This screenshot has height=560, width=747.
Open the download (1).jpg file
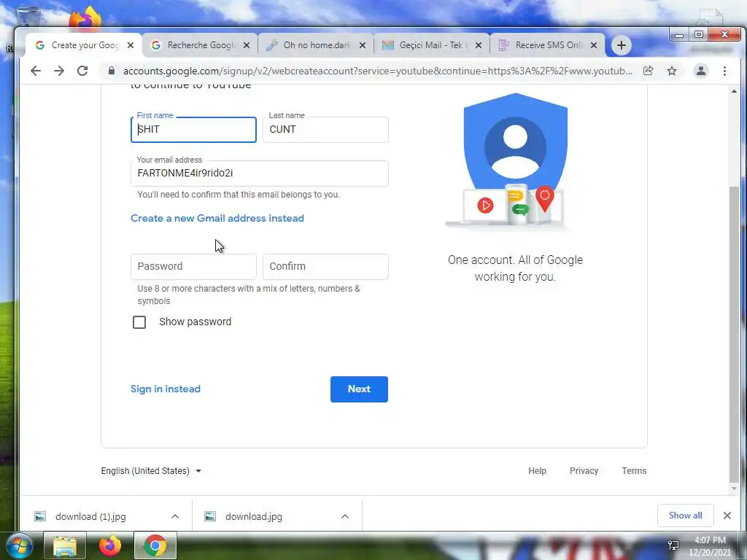point(90,517)
